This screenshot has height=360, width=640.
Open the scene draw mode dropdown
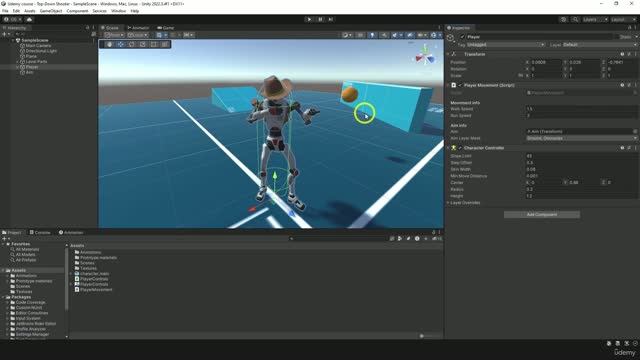(347, 35)
